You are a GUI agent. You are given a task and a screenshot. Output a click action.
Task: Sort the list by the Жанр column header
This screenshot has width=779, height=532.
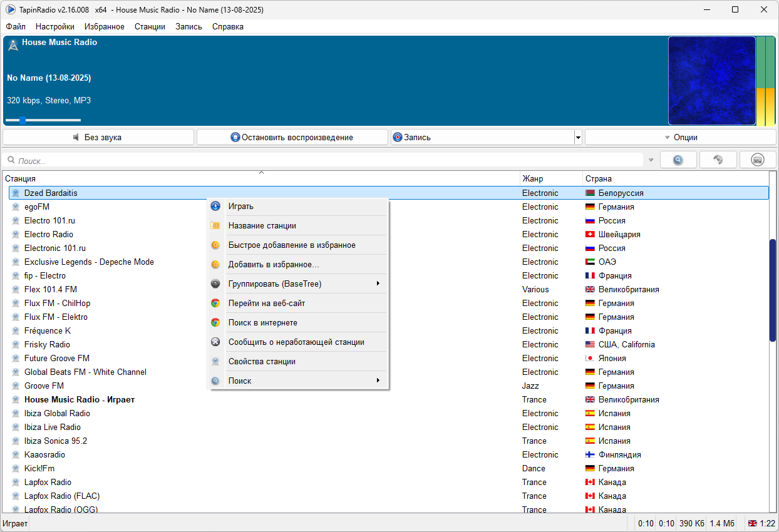tap(551, 178)
